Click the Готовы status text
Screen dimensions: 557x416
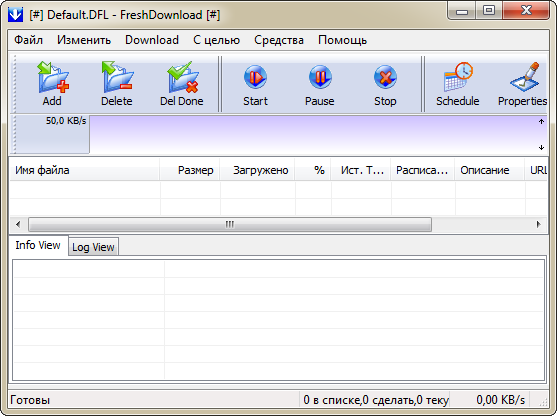coord(30,400)
